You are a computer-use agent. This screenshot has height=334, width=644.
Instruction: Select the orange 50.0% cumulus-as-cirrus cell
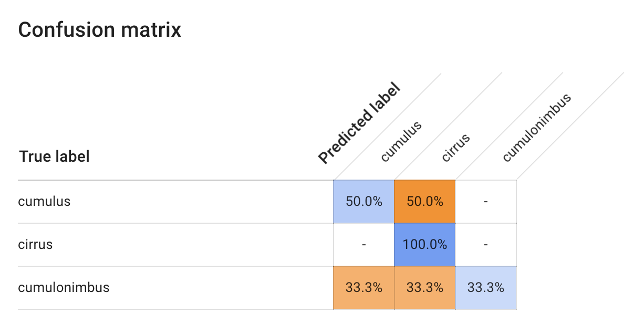pyautogui.click(x=425, y=202)
